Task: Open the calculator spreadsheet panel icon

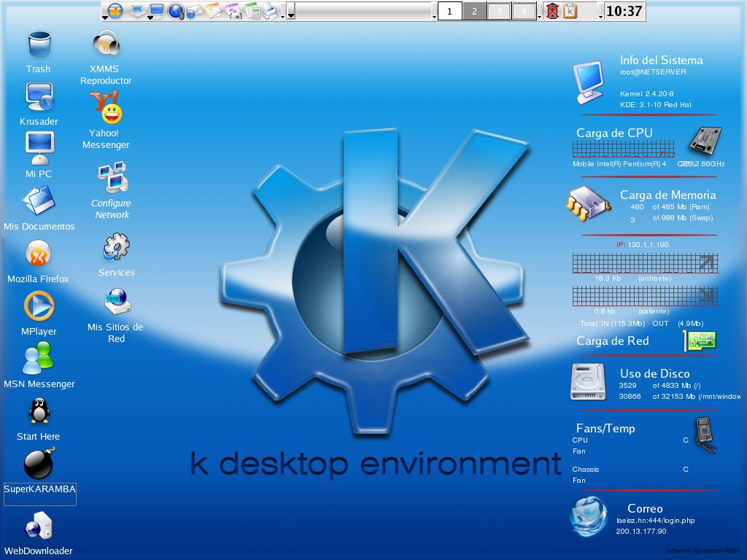Action: [x=252, y=10]
